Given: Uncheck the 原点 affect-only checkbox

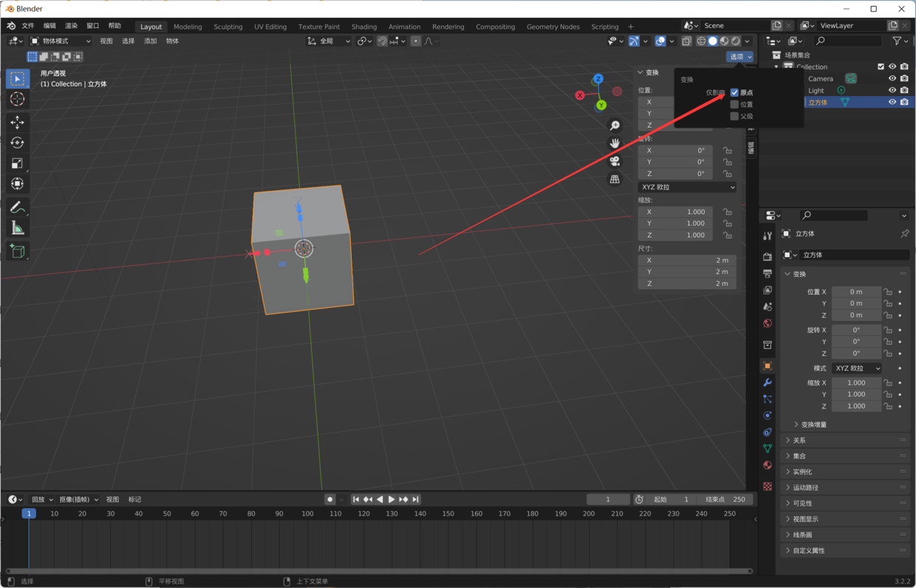Looking at the screenshot, I should pyautogui.click(x=734, y=92).
